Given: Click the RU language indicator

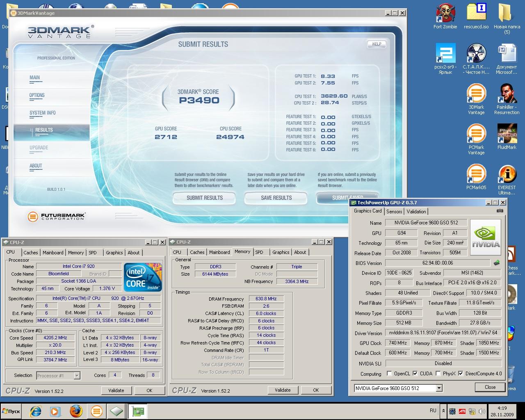Looking at the screenshot, I should click(433, 411).
